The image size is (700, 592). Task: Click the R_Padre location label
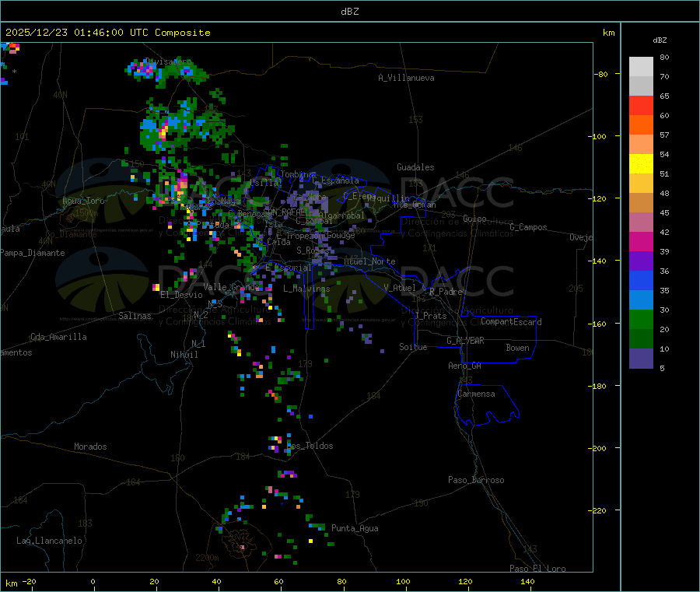(446, 292)
